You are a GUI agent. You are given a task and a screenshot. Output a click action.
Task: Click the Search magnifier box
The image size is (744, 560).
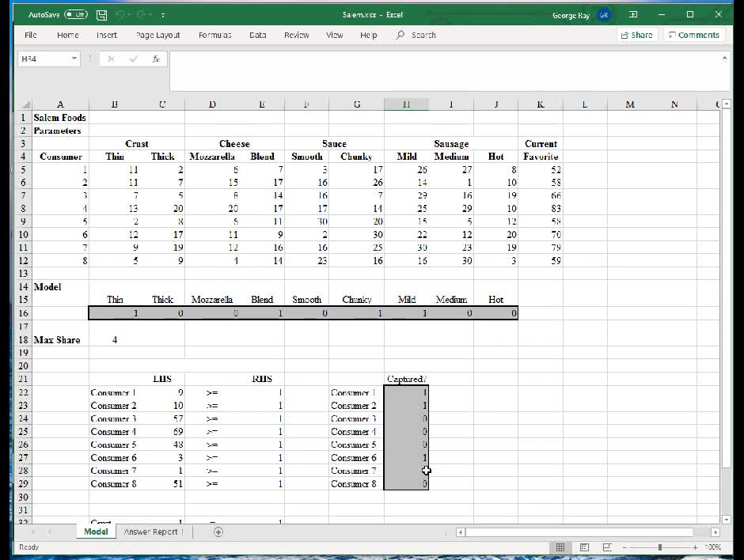click(x=416, y=35)
